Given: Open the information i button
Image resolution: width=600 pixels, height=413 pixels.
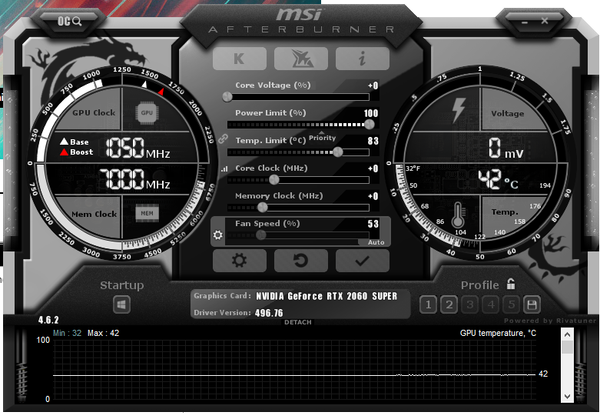Looking at the screenshot, I should (x=362, y=59).
